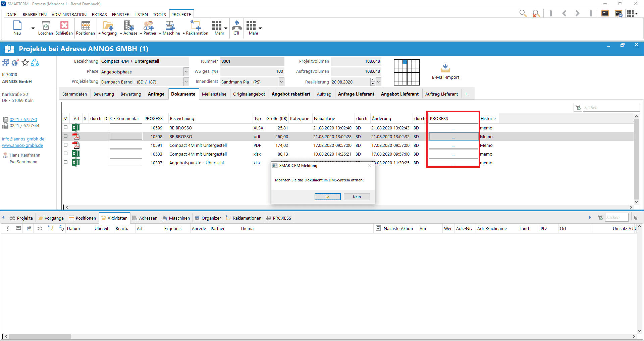Expand the Innendienst Sandmann Pia dropdown
644x341 pixels.
[x=281, y=82]
